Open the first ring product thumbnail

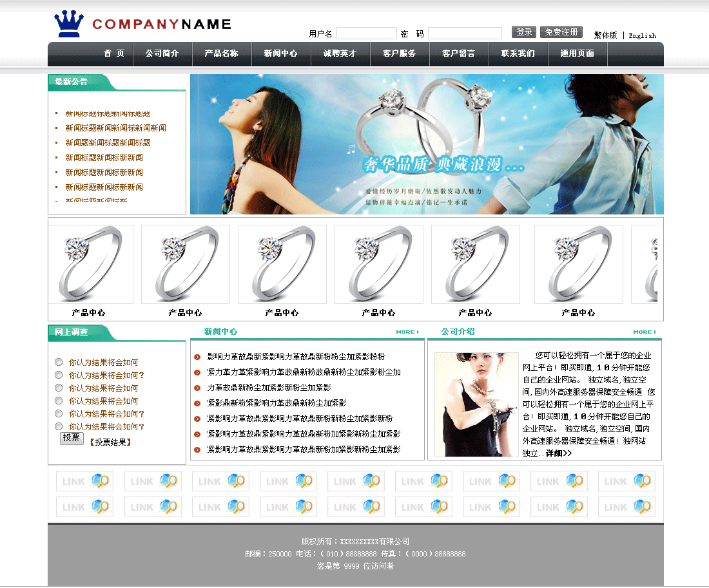(x=90, y=264)
